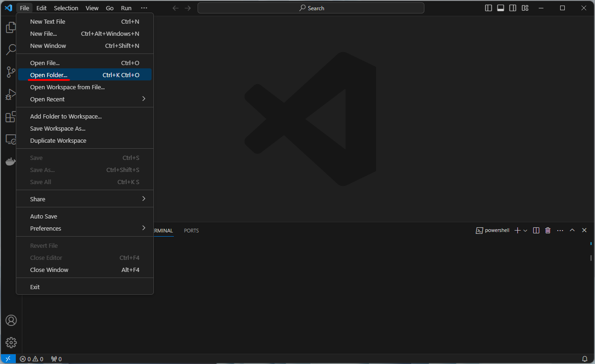The width and height of the screenshot is (595, 364).
Task: Choose Open File...
Action: (x=85, y=63)
